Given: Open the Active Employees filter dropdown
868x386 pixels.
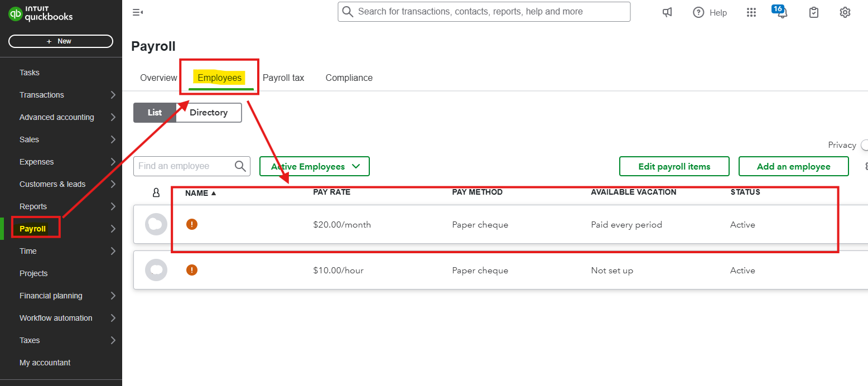Looking at the screenshot, I should coord(315,166).
